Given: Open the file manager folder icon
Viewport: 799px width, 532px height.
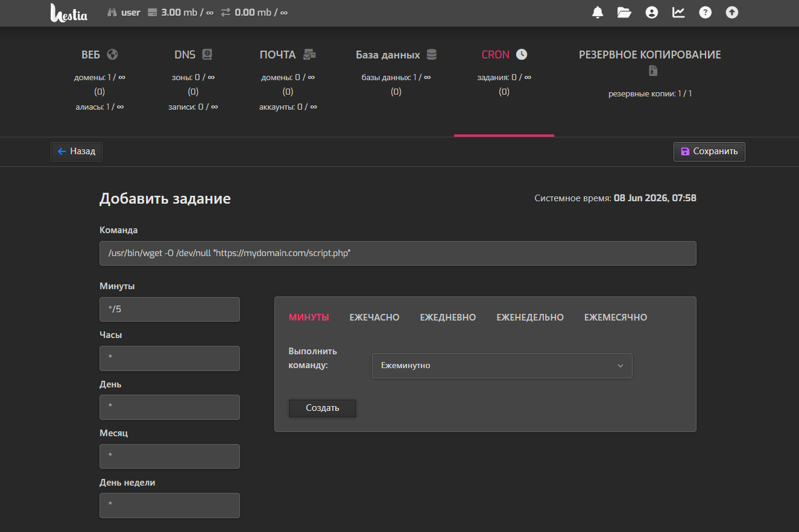Looking at the screenshot, I should (624, 12).
